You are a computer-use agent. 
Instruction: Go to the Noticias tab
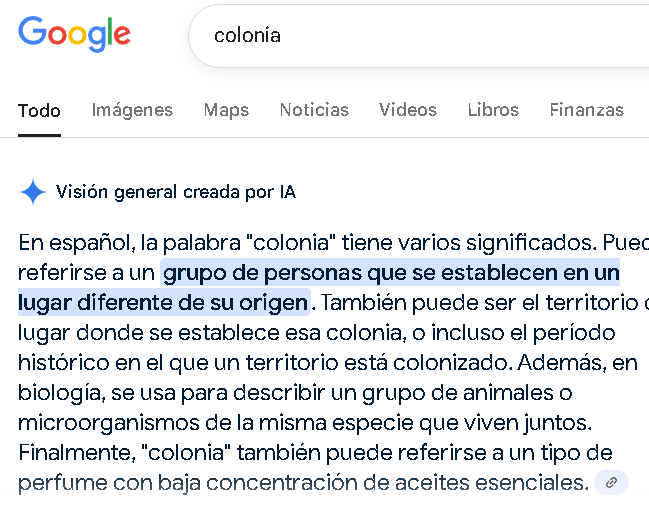tap(314, 110)
